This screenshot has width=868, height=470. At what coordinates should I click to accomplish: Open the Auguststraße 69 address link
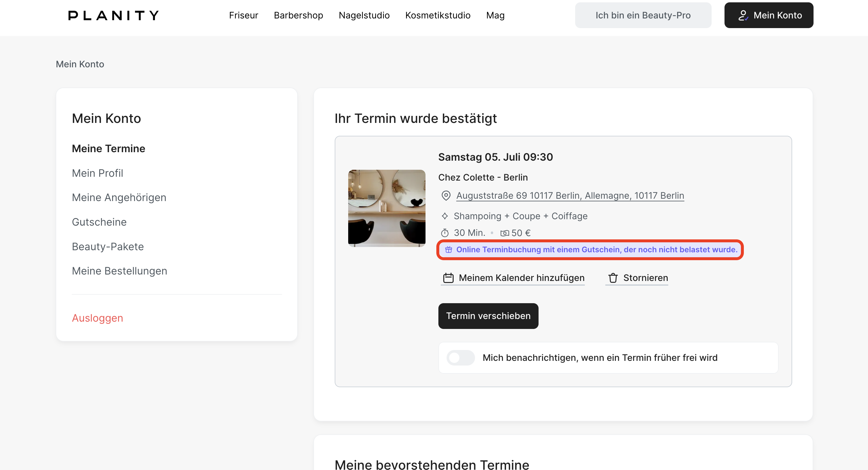(570, 195)
